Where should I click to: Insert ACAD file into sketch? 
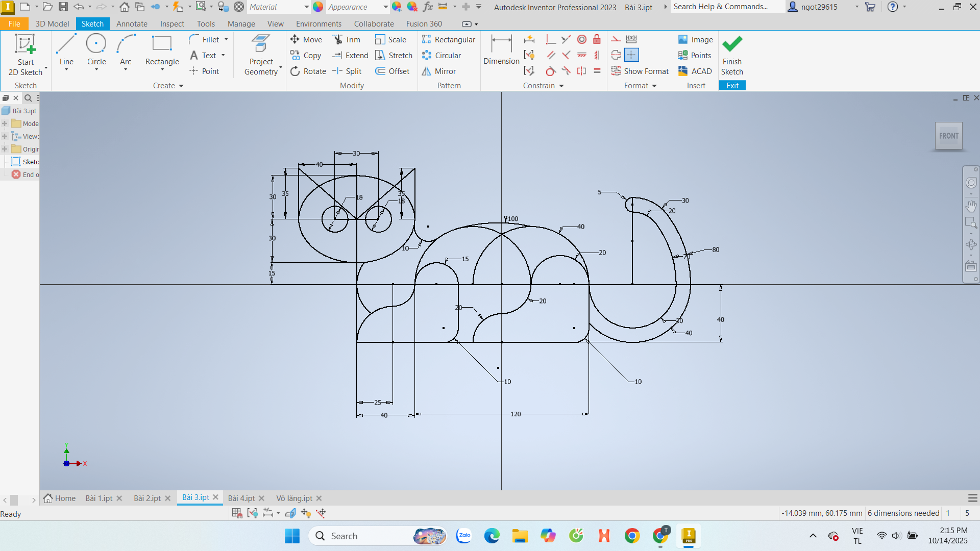point(695,71)
